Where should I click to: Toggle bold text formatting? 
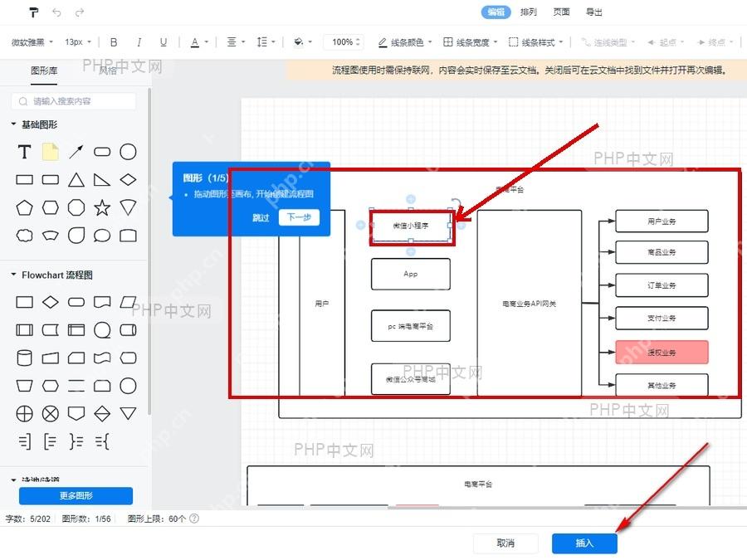(x=114, y=42)
